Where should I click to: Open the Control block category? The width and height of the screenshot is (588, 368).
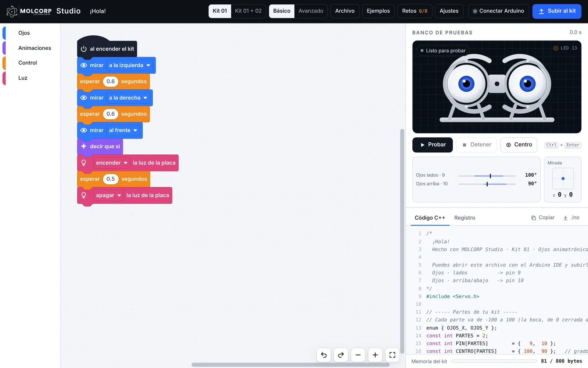(31, 63)
